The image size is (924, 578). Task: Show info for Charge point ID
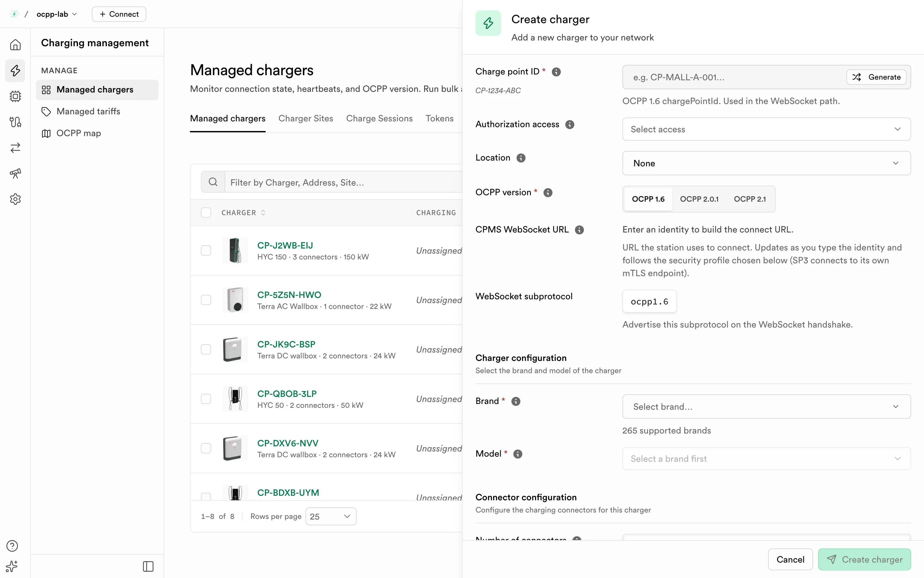556,72
